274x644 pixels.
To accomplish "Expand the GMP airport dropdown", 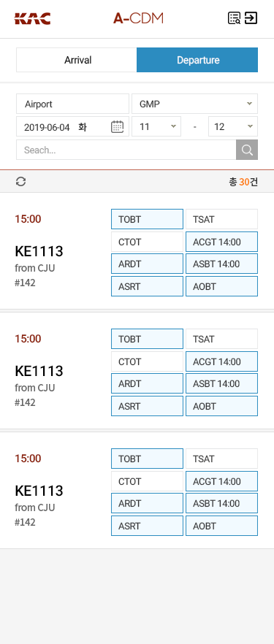I will [194, 104].
